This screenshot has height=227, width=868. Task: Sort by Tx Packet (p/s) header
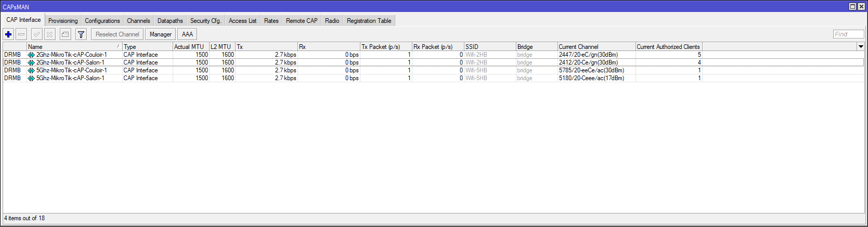(386, 46)
